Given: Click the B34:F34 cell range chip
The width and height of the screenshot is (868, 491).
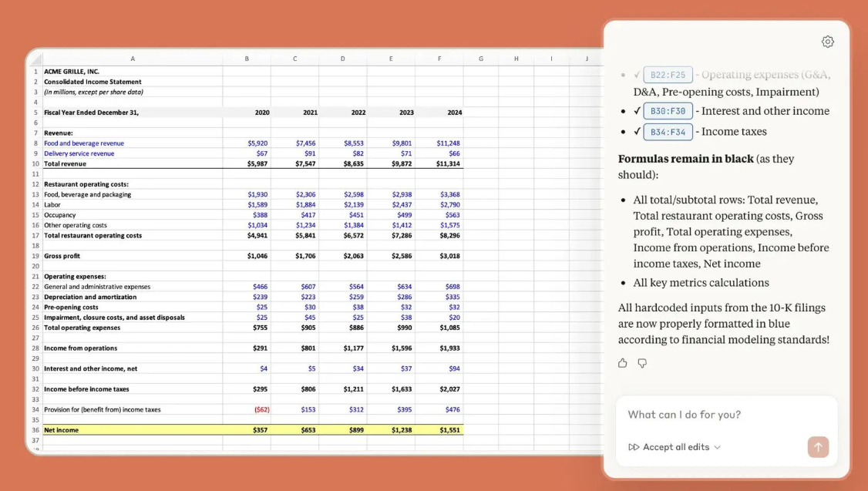Looking at the screenshot, I should [x=668, y=132].
